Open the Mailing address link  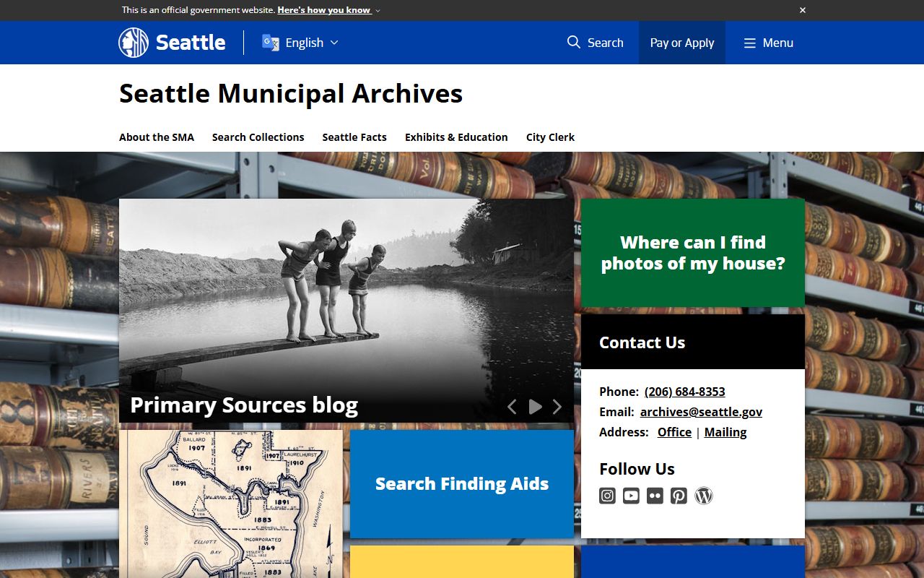pos(725,432)
